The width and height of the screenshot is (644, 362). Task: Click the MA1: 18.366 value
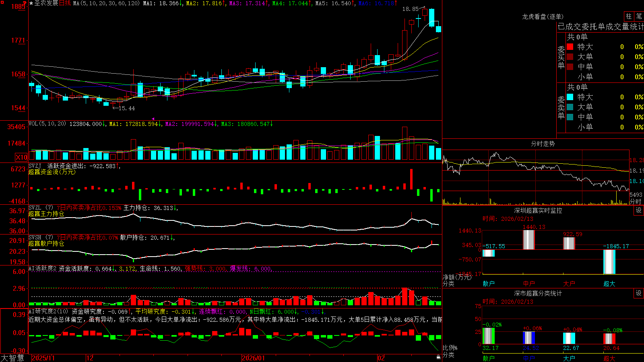(x=160, y=3)
